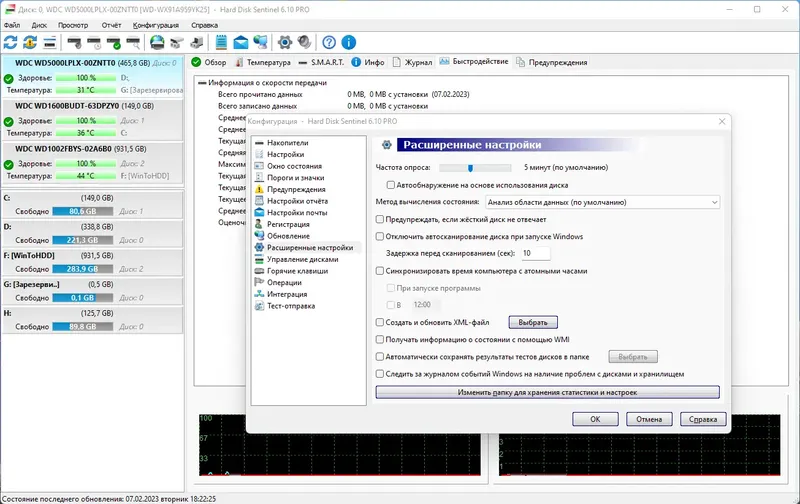
Task: Open Справка menu
Action: coord(204,25)
